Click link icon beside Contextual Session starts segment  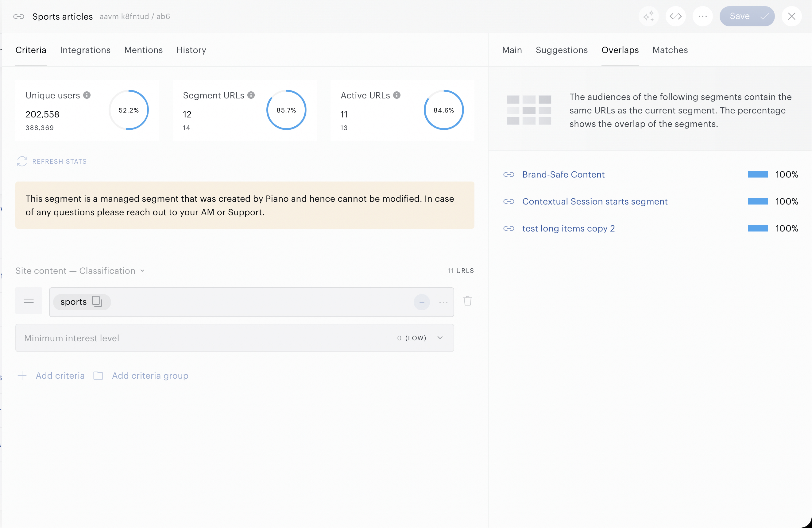(x=509, y=201)
